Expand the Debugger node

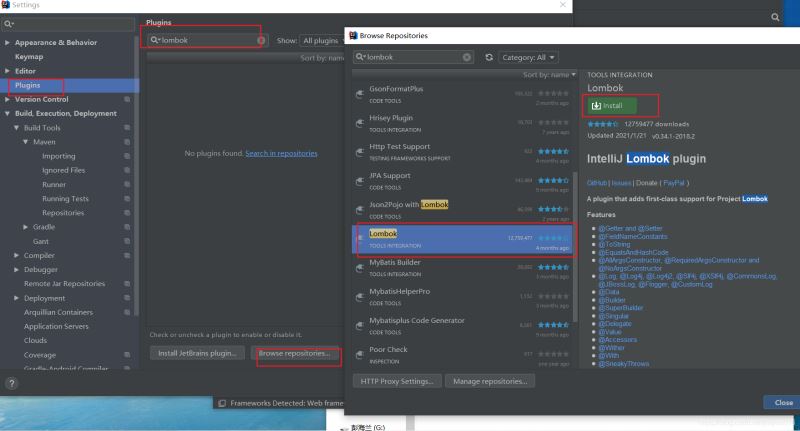click(x=16, y=269)
